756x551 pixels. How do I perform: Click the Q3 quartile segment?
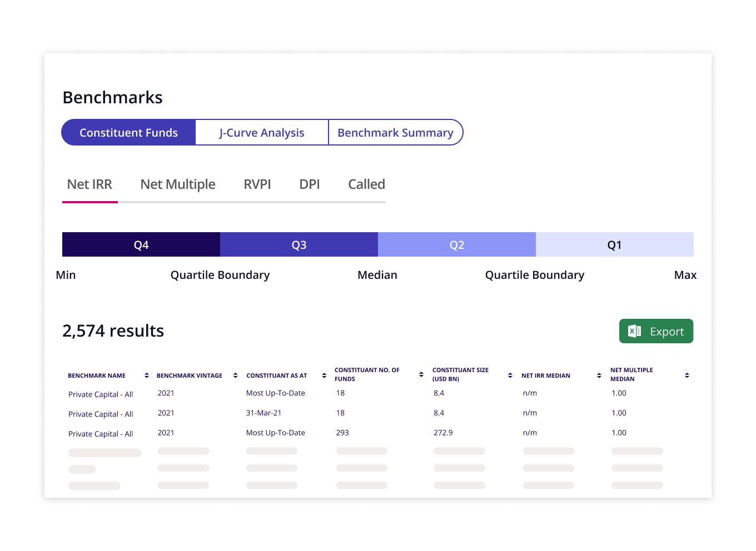(299, 244)
